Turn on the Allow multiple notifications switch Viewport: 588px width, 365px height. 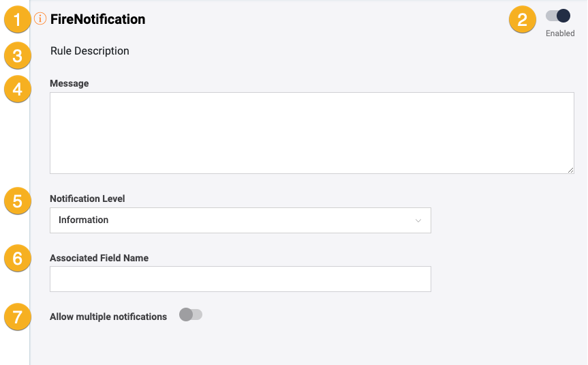[191, 315]
